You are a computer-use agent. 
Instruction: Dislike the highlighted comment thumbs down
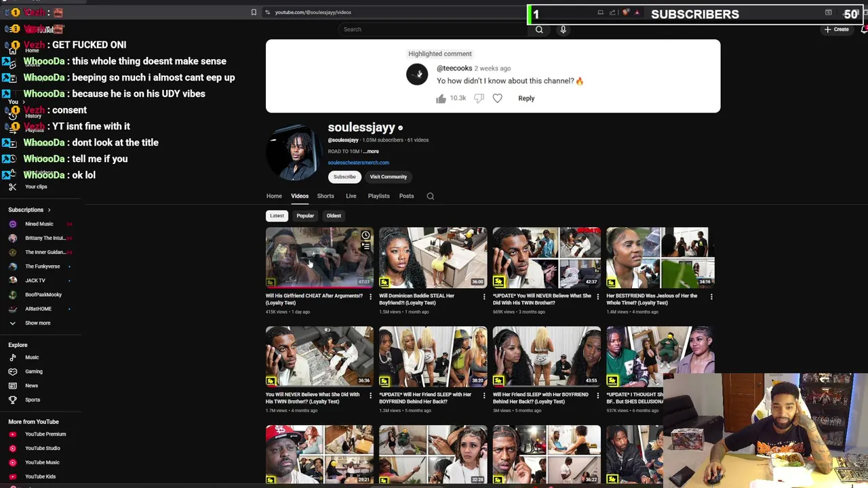coord(479,98)
